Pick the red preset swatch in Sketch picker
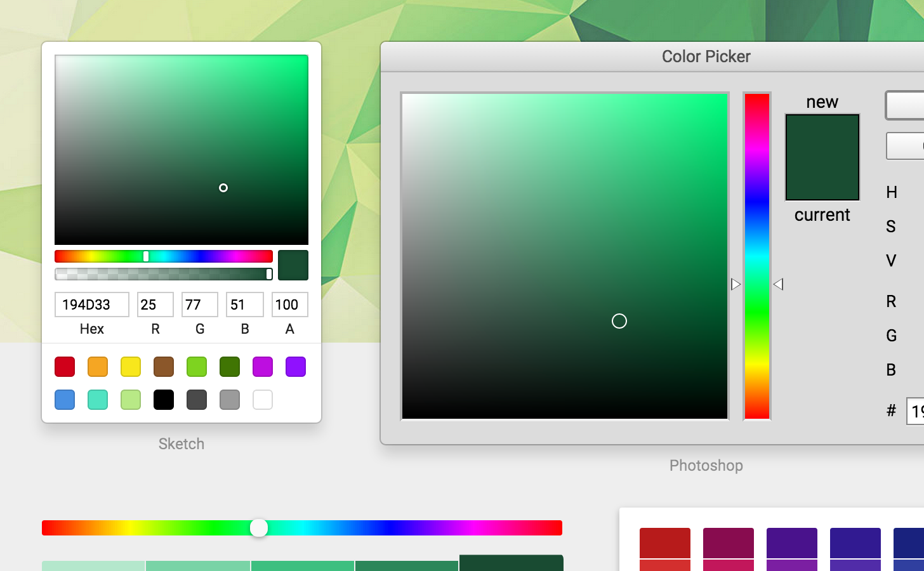Viewport: 924px width, 571px height. [x=65, y=367]
